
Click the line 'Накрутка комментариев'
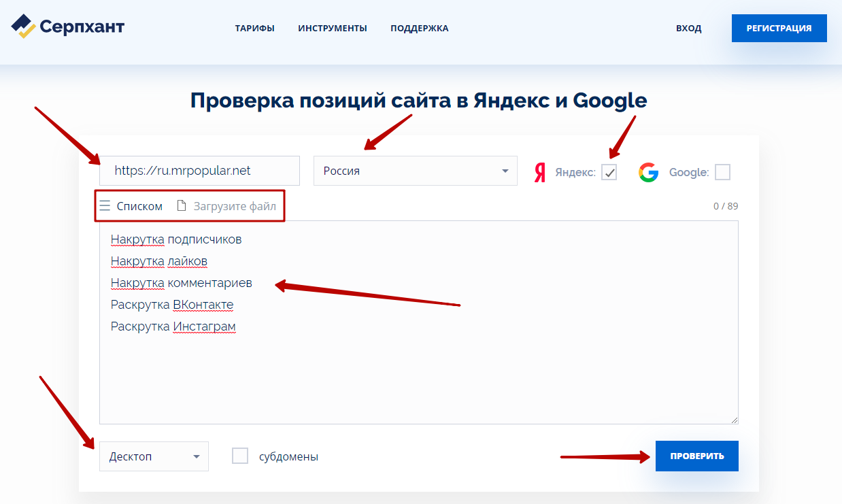coord(182,283)
